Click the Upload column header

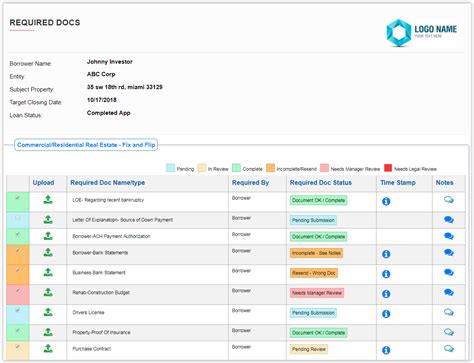(x=43, y=183)
